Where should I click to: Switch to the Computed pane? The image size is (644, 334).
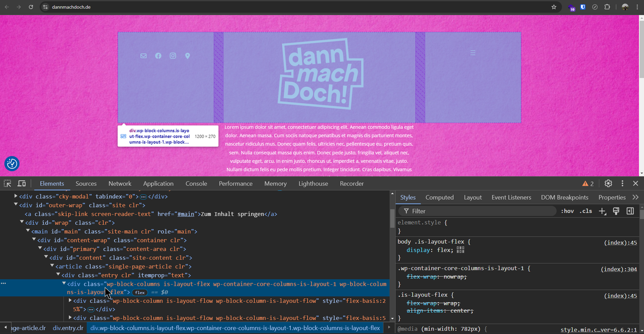(x=440, y=197)
